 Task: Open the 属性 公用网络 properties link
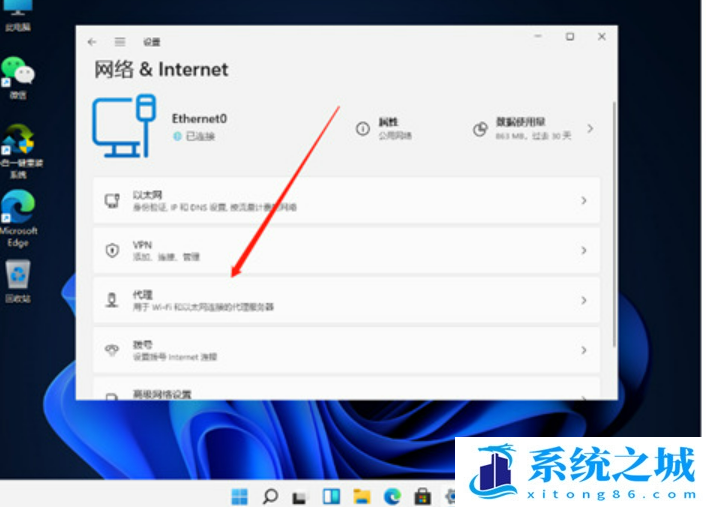click(395, 128)
